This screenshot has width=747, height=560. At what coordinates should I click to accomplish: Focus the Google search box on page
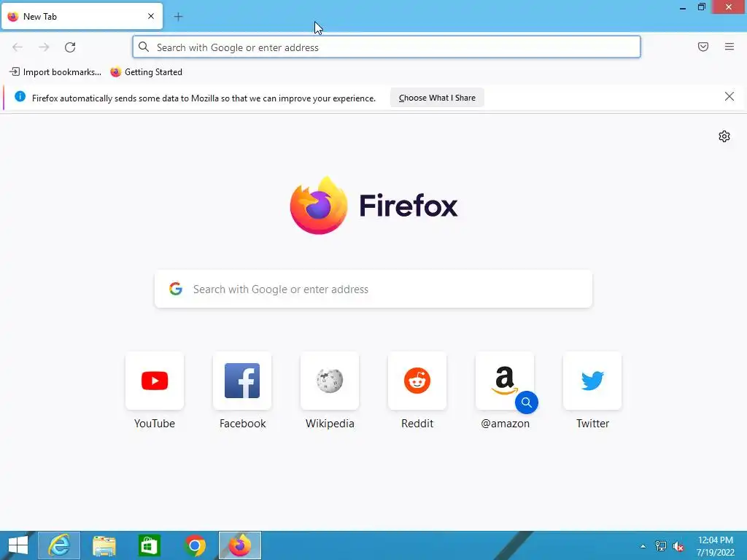pyautogui.click(x=373, y=289)
